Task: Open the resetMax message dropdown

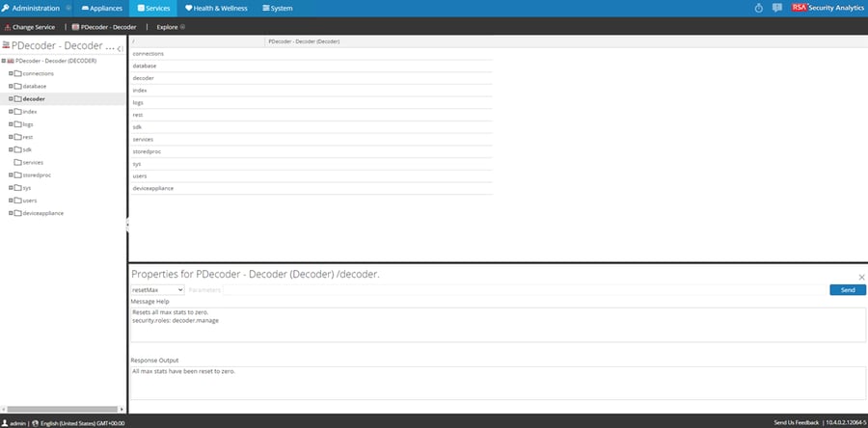Action: (158, 290)
